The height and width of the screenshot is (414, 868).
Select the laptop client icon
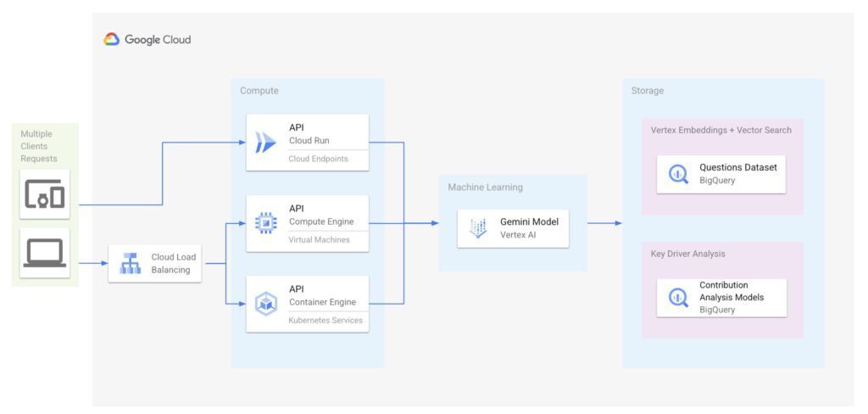point(45,253)
